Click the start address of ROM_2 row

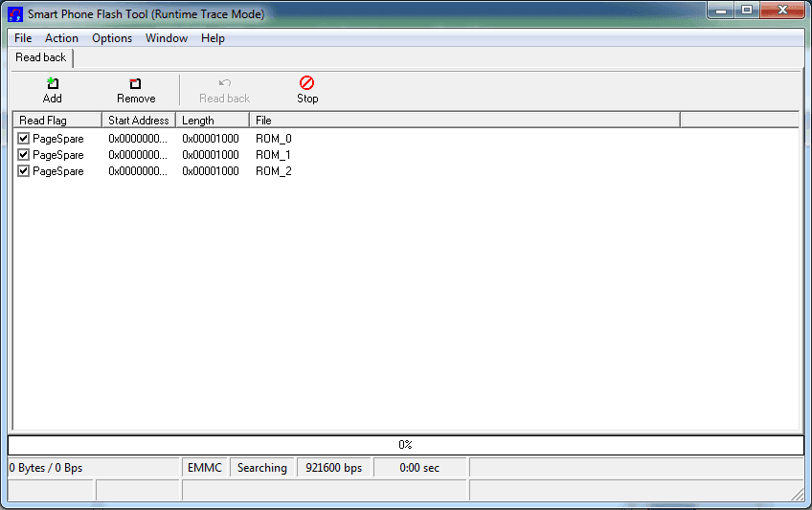click(x=138, y=170)
